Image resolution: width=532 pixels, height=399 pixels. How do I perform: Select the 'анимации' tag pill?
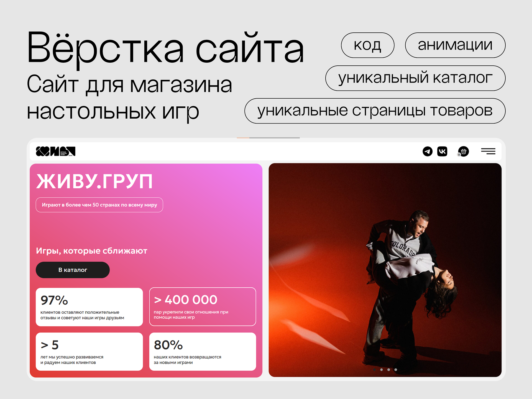pyautogui.click(x=455, y=45)
